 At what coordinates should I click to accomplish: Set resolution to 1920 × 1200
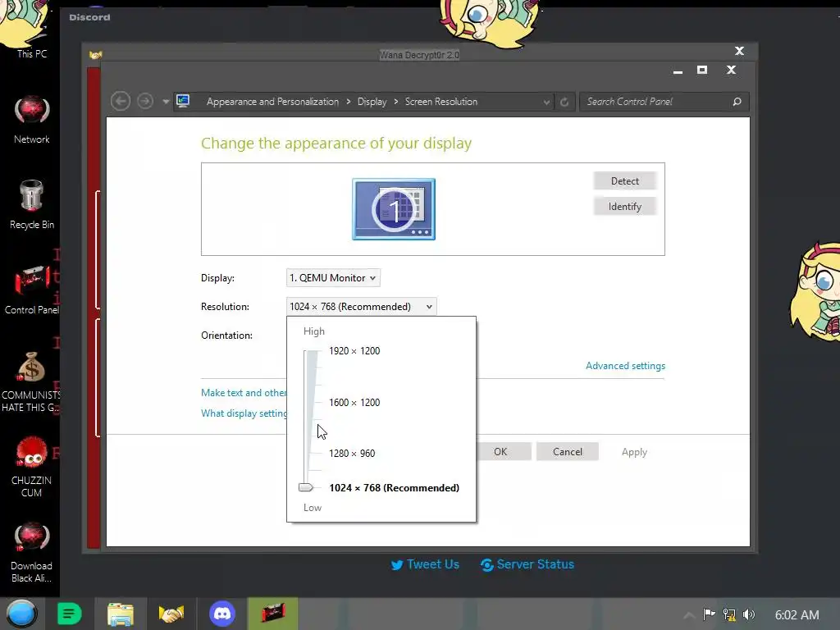pos(354,351)
